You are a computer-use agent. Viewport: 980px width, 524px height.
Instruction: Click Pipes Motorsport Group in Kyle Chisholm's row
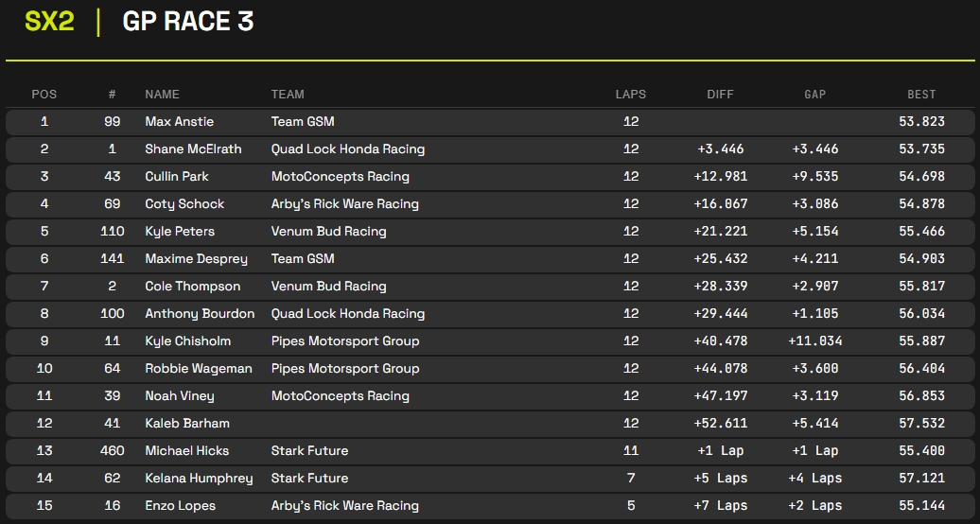point(344,341)
